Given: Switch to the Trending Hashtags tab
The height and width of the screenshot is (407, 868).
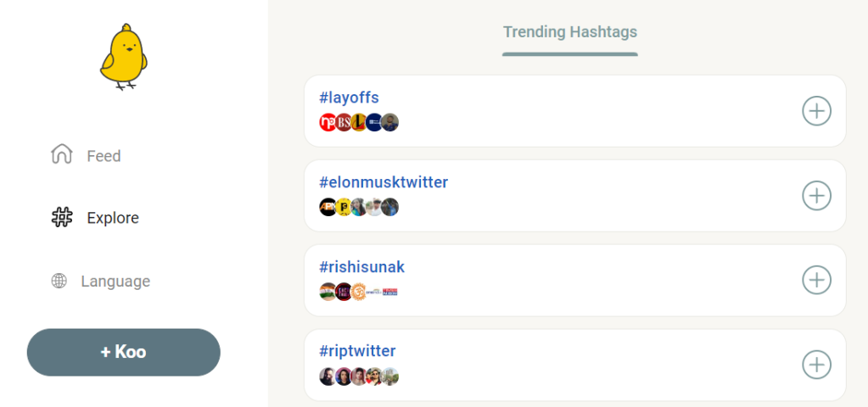Looking at the screenshot, I should pyautogui.click(x=569, y=32).
